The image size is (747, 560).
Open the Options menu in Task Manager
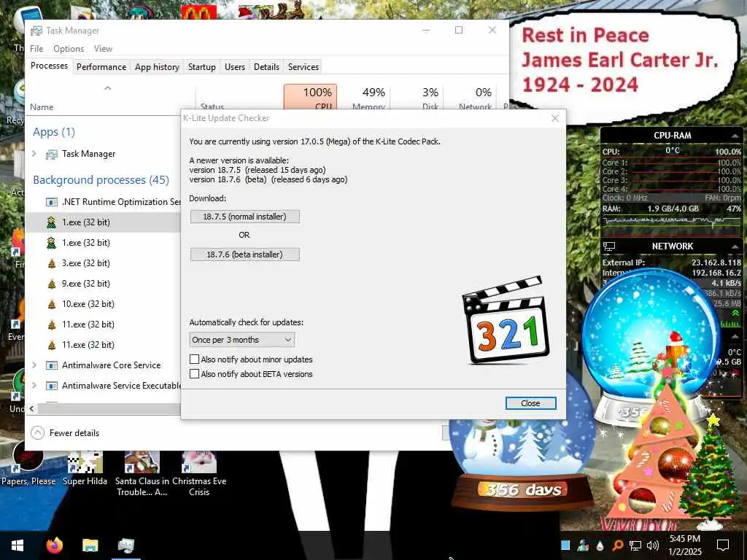[69, 49]
